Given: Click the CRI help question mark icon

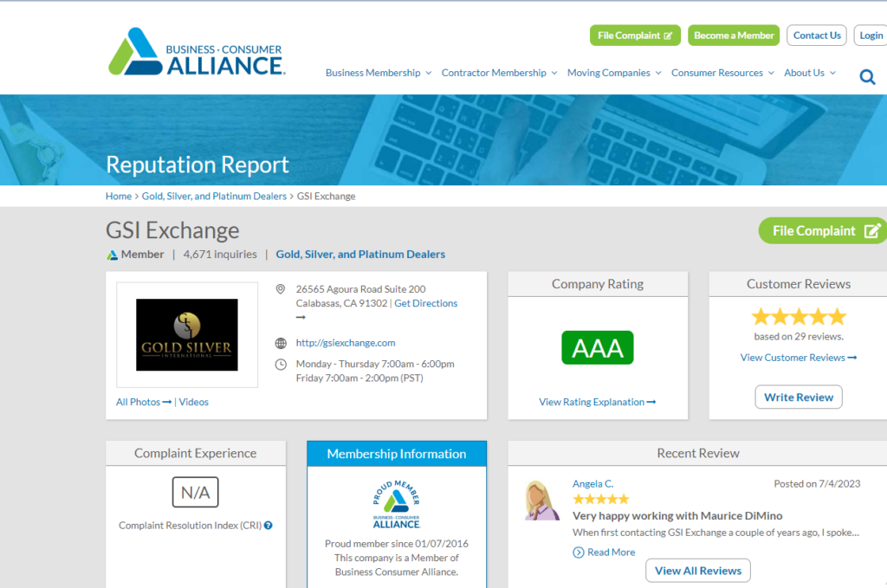Looking at the screenshot, I should [269, 526].
